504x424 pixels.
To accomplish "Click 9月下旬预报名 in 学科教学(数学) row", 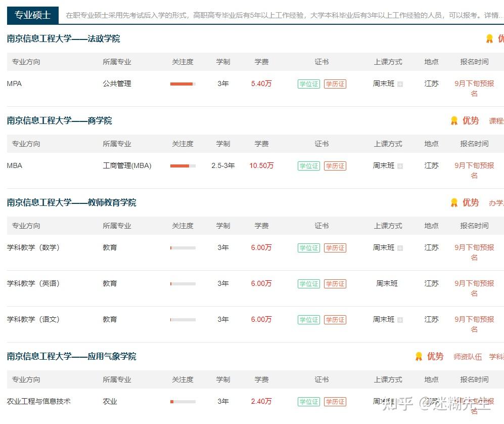I will point(474,252).
